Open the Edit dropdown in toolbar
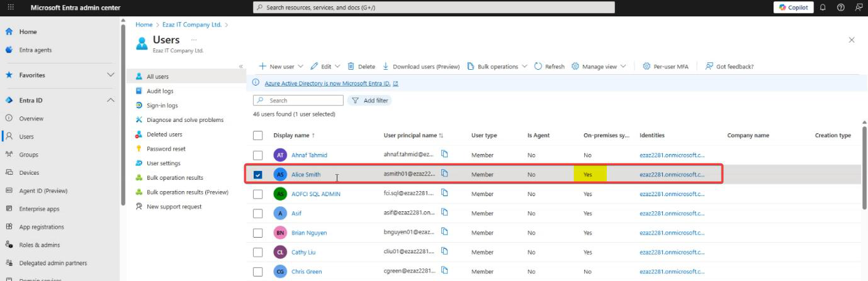This screenshot has height=281, width=868. (325, 67)
